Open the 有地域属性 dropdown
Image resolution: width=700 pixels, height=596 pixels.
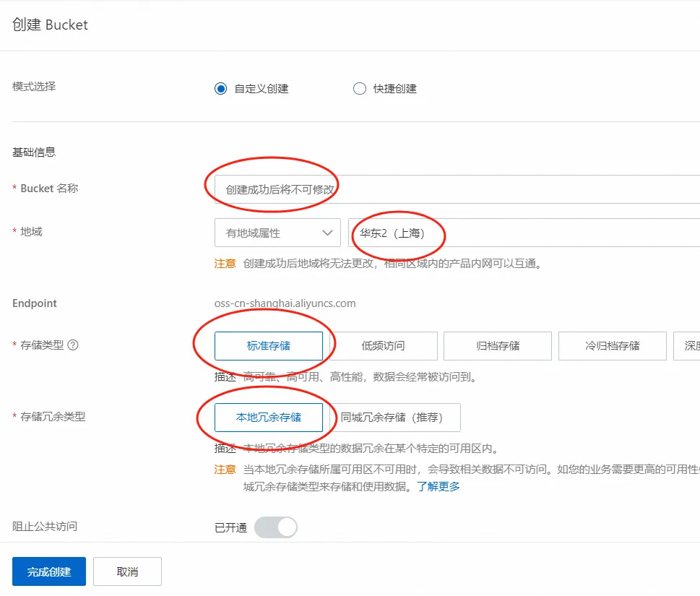[277, 233]
